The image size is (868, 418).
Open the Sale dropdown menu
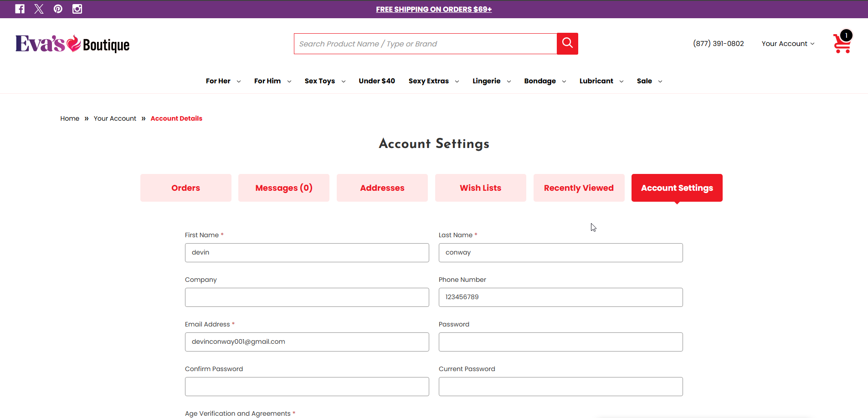pyautogui.click(x=649, y=81)
